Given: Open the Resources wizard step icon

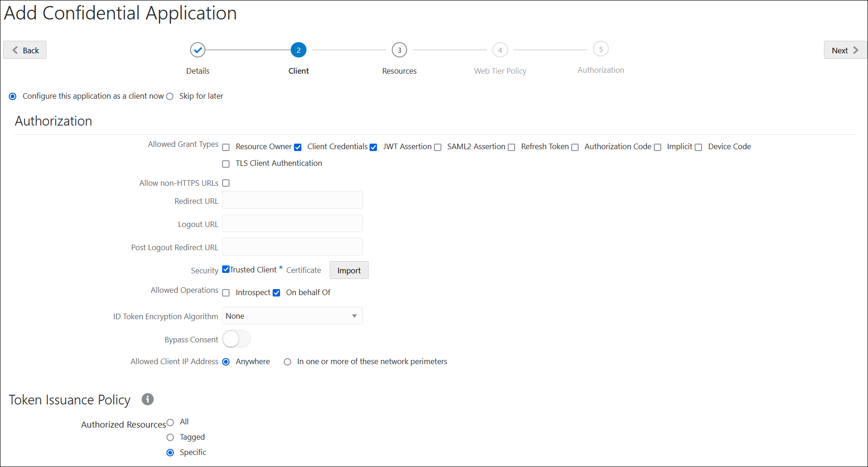Looking at the screenshot, I should [399, 50].
